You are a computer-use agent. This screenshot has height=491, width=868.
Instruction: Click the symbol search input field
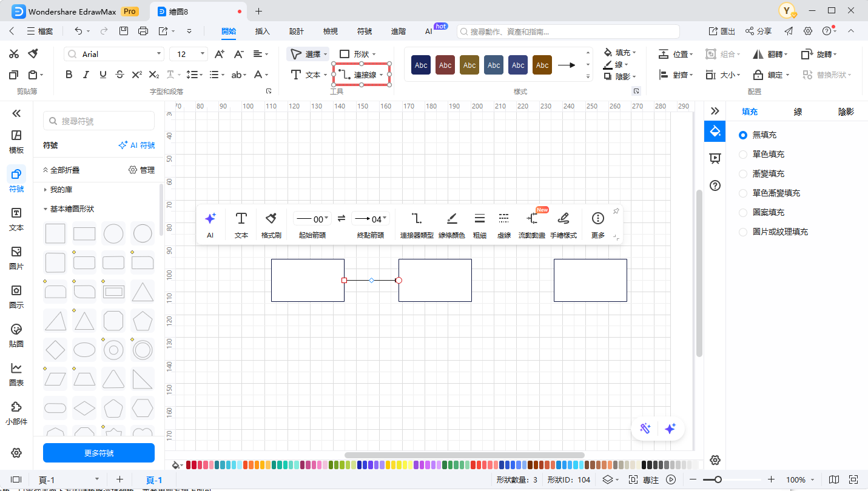99,121
